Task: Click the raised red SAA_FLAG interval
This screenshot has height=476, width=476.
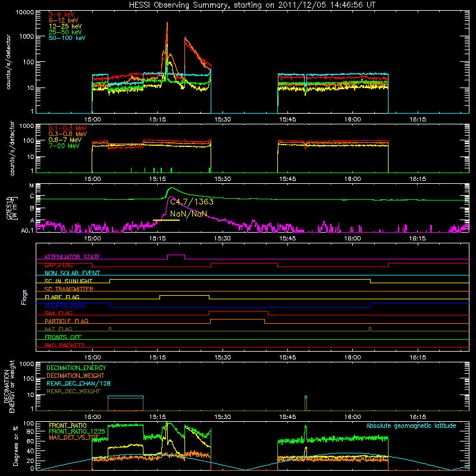Action: (x=239, y=312)
